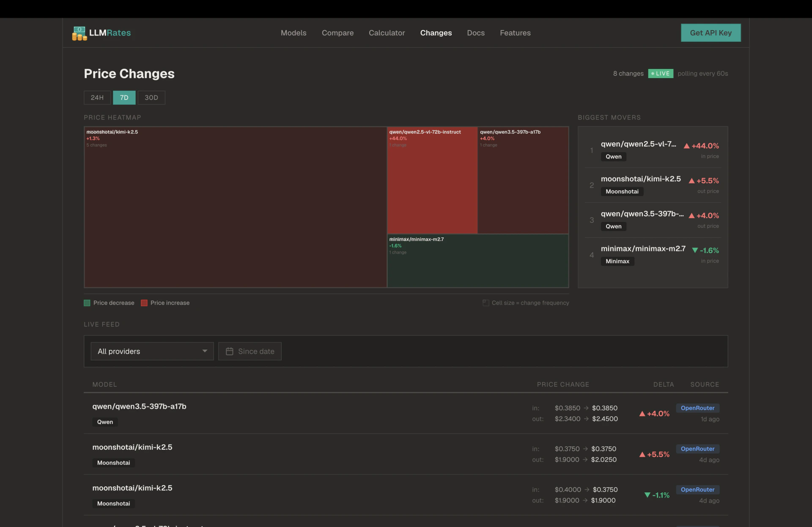Click the Qwen tag under Biggest Movers rank 1
This screenshot has height=527, width=812.
[613, 157]
